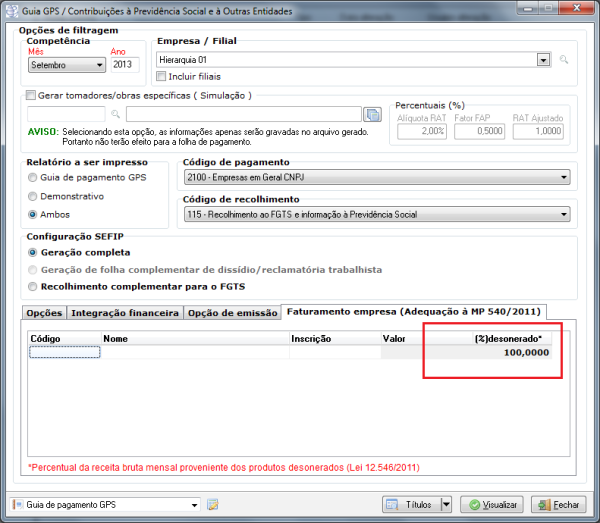Click the search magnifier beside Empresa/Filial
Screen dimensions: 600x523
tap(565, 60)
